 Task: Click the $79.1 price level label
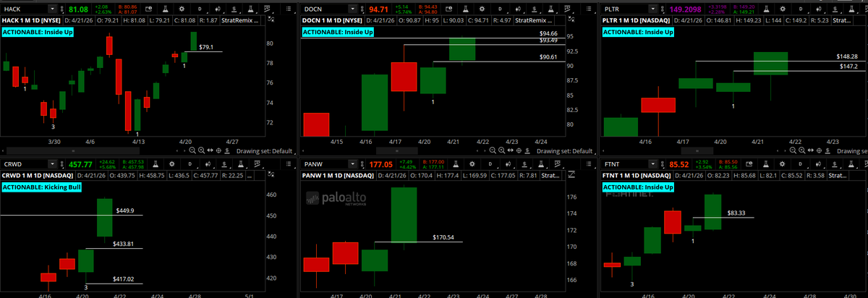pos(206,47)
